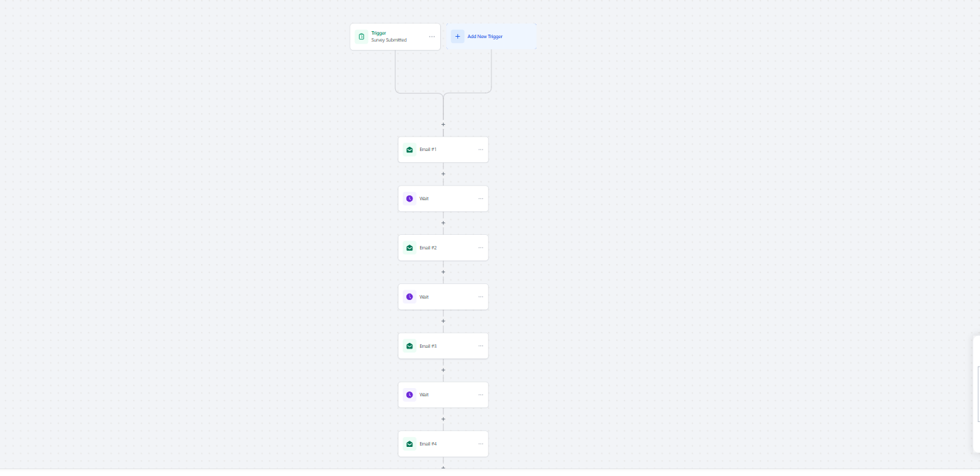
Task: Open the Email #1 three-dot options
Action: coord(480,150)
